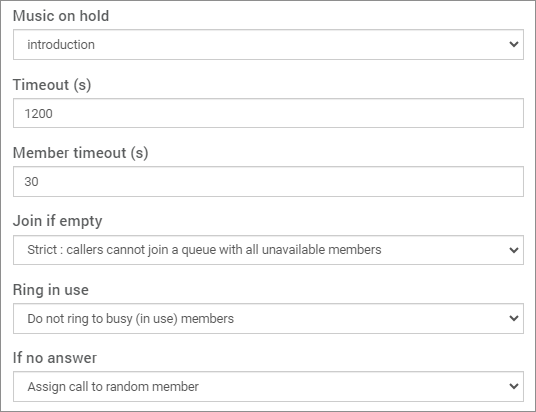Viewport: 536px width, 412px height.
Task: Click the chevron arrow in If no answer box
Action: click(x=513, y=386)
